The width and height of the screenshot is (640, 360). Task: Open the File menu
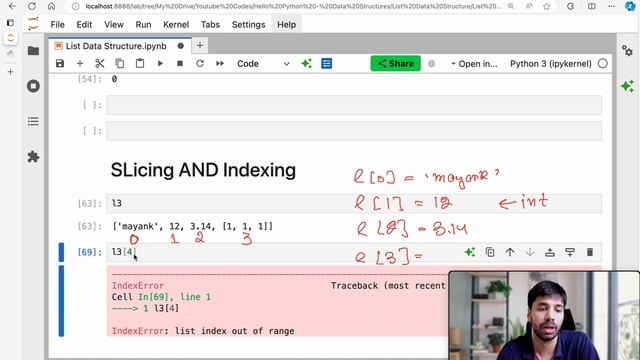pos(58,24)
